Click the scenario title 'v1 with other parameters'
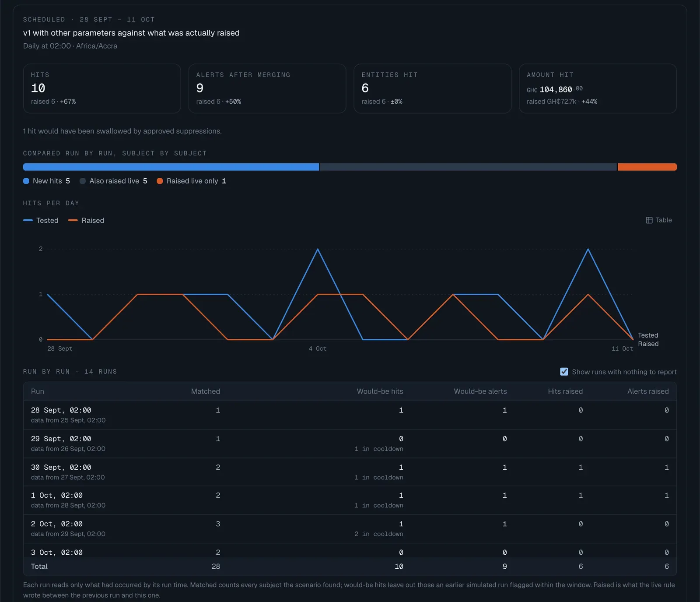700x602 pixels. (x=131, y=33)
